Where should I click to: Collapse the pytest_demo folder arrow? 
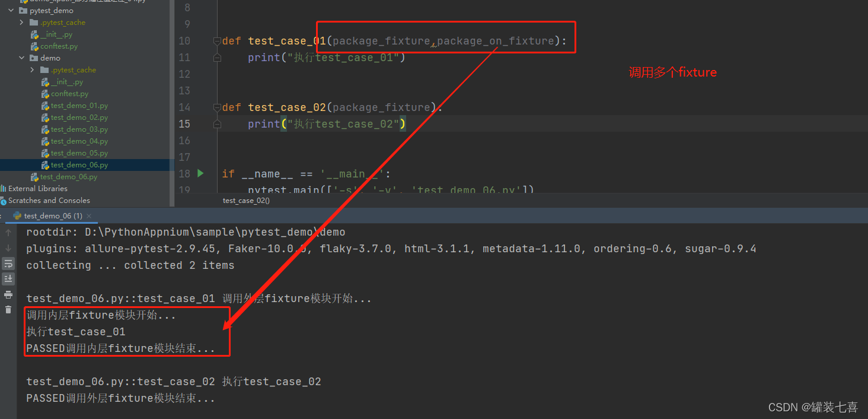pyautogui.click(x=11, y=10)
